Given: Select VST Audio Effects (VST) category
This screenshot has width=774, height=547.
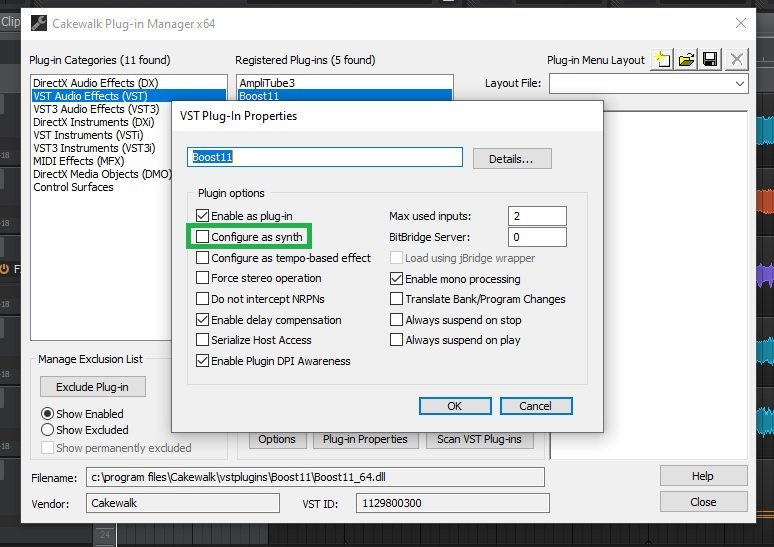Looking at the screenshot, I should tap(129, 96).
